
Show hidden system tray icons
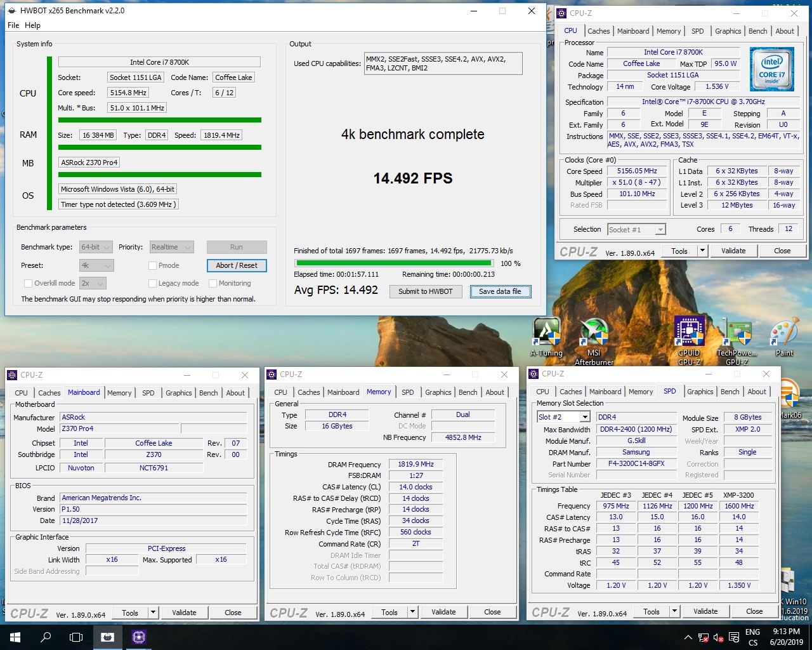(x=688, y=637)
